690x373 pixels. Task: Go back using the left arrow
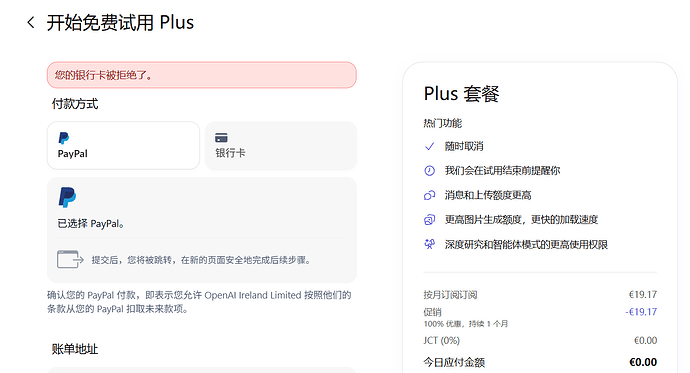(x=30, y=22)
